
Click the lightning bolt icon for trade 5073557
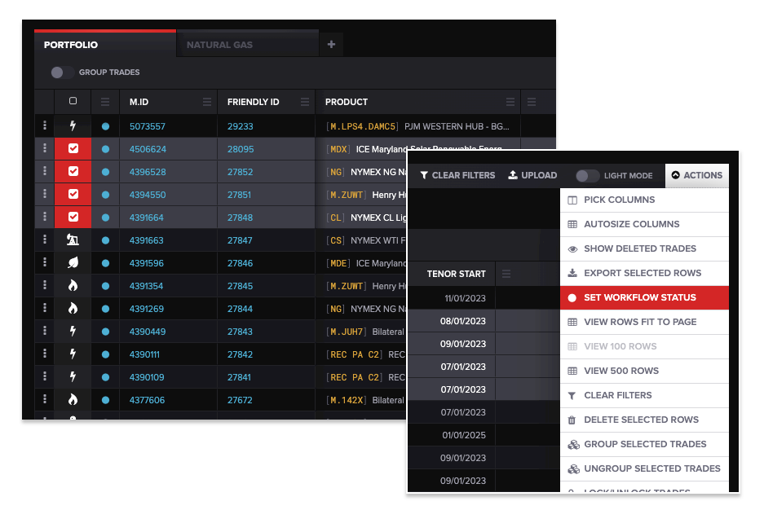click(73, 126)
